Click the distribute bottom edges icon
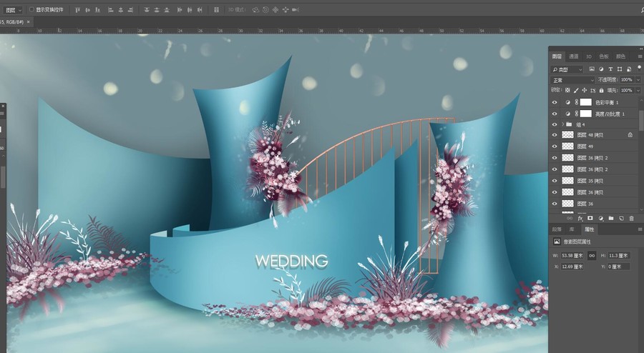Viewport: 644px width, 353px height. point(166,10)
